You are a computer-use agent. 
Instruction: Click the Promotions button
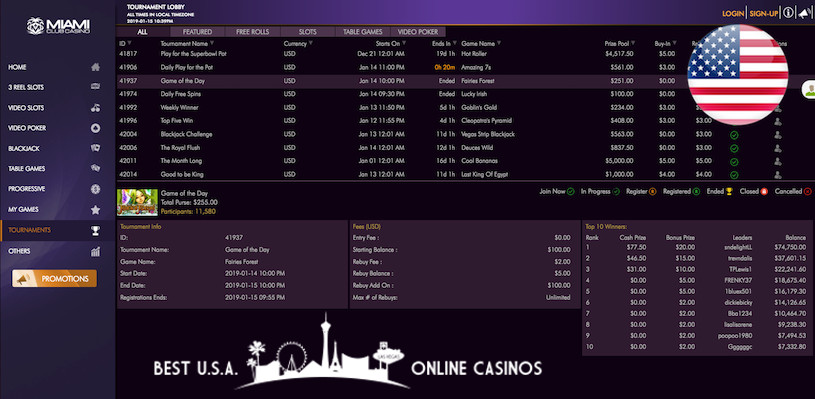[x=55, y=279]
